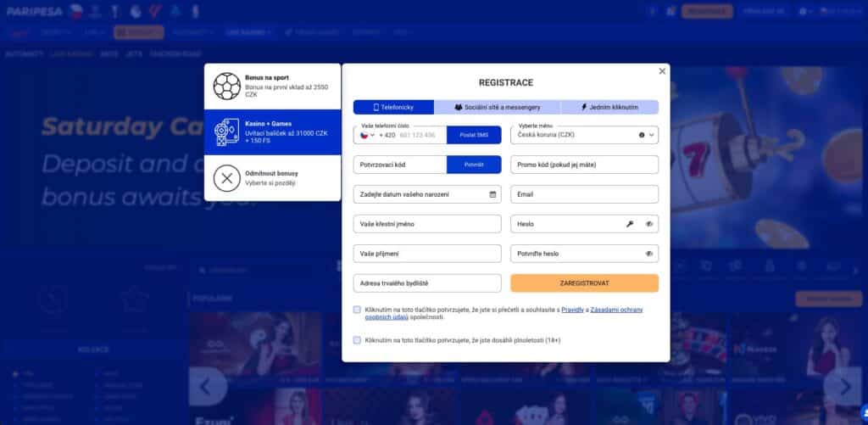868x425 pixels.
Task: Check the terms and privacy agreement checkbox
Action: 358,310
